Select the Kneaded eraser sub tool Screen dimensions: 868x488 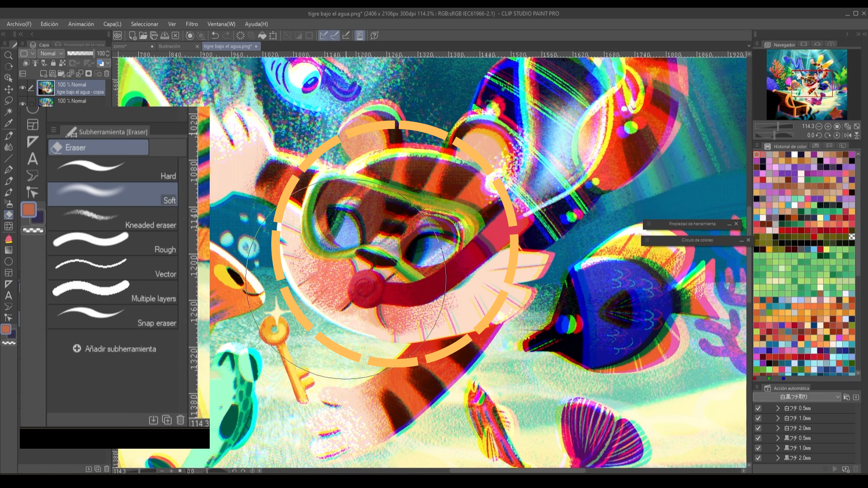point(113,219)
